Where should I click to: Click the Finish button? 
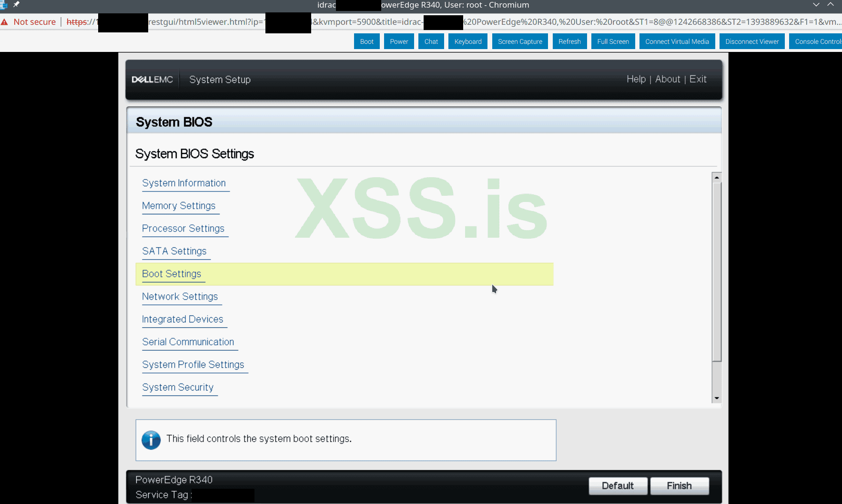[x=680, y=485]
